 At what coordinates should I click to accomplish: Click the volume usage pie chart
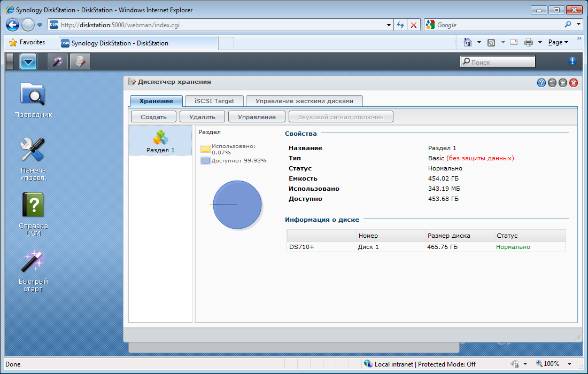pyautogui.click(x=237, y=205)
